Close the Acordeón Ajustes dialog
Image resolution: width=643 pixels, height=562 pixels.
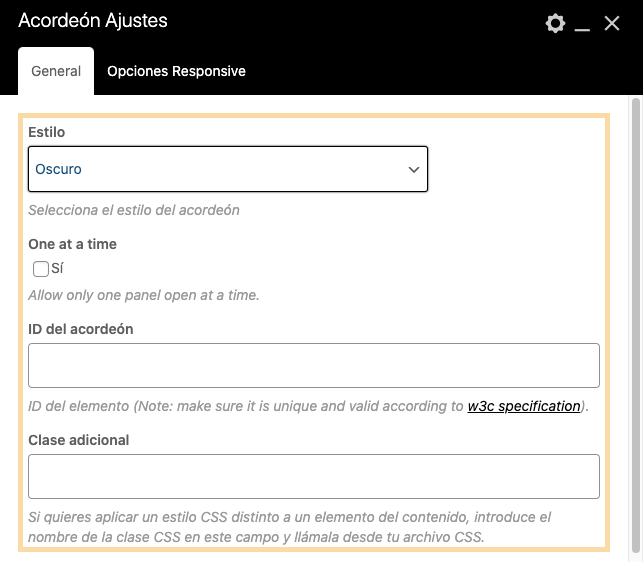(x=612, y=23)
